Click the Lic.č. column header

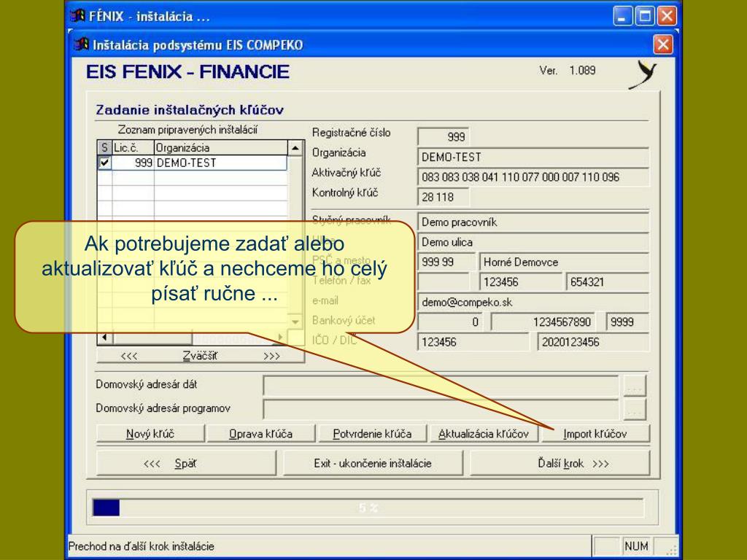coord(133,147)
